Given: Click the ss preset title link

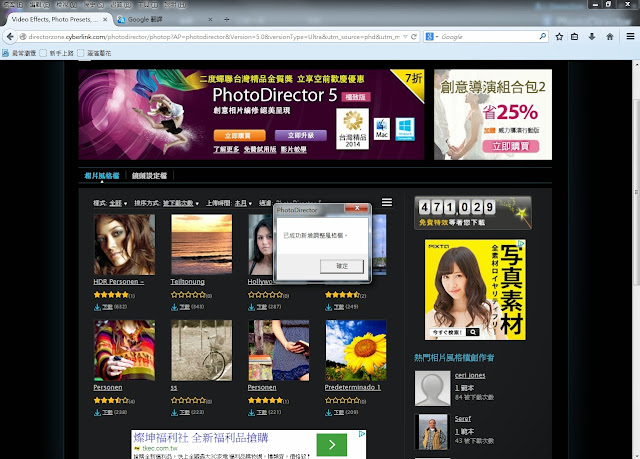Looking at the screenshot, I should click(174, 388).
